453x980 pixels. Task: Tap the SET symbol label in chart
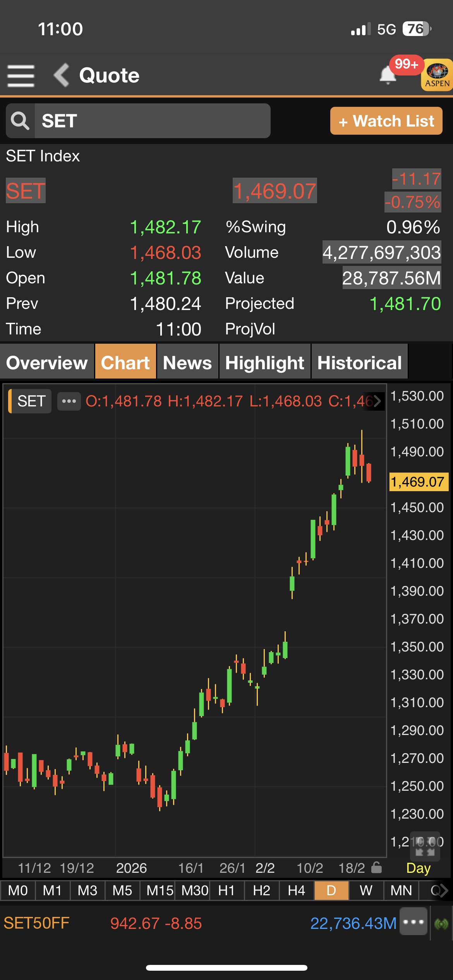point(31,401)
